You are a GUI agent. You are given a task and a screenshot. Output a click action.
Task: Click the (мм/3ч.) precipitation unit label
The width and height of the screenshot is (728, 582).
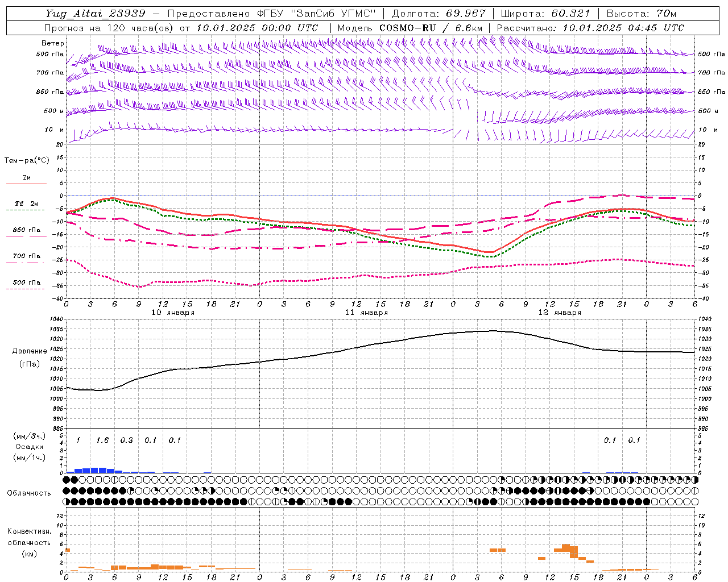coord(30,436)
